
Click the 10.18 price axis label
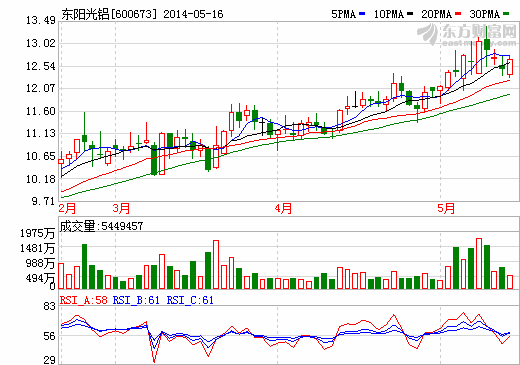click(41, 179)
